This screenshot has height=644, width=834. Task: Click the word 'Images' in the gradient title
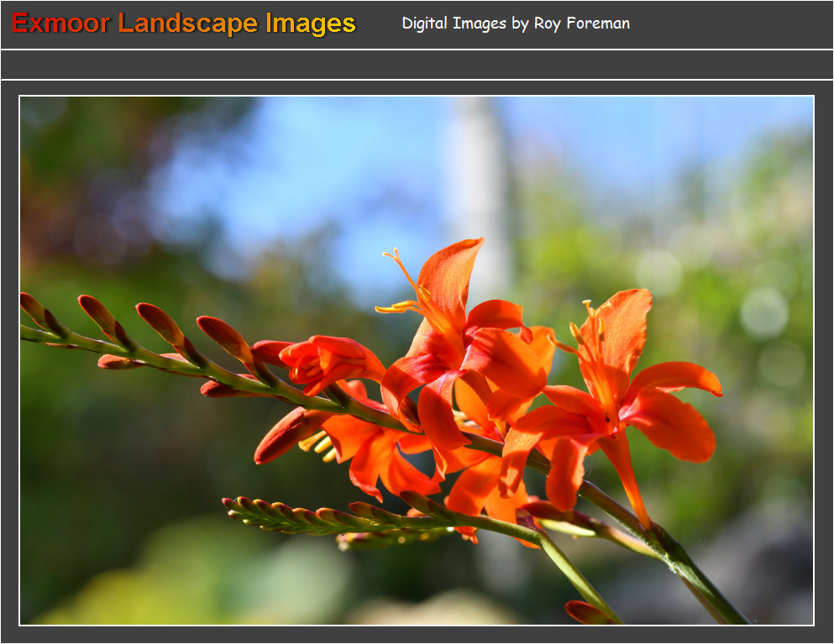[x=311, y=24]
